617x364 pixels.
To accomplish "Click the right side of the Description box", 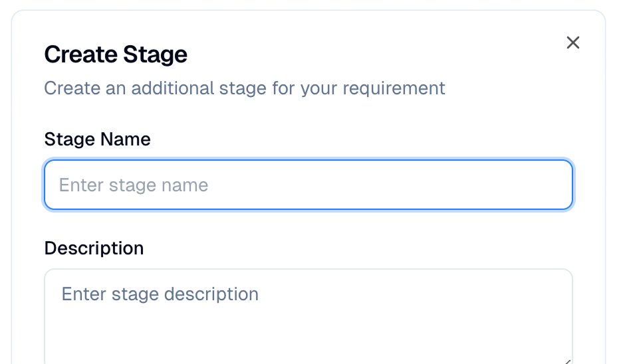I will point(531,317).
